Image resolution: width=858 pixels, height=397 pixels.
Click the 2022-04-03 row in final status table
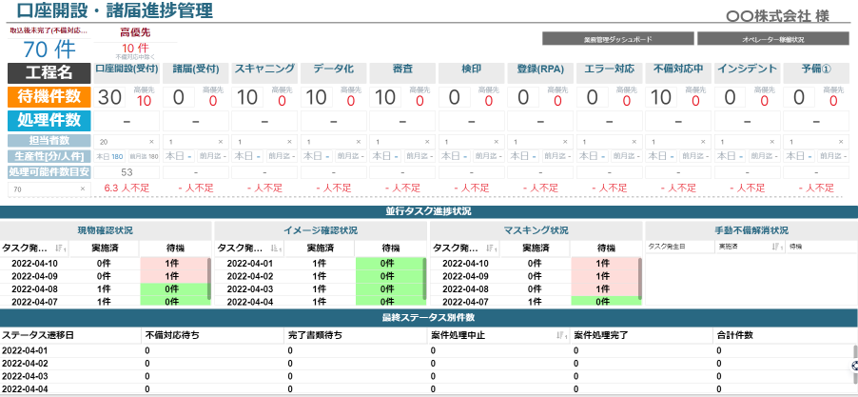click(427, 377)
